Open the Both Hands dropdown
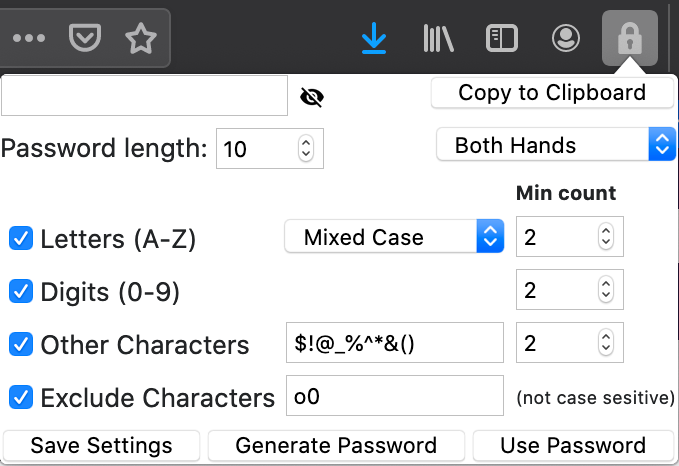 556,145
